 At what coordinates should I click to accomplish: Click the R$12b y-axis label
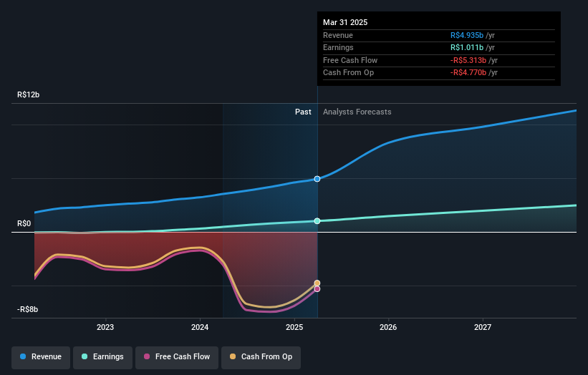pyautogui.click(x=28, y=94)
